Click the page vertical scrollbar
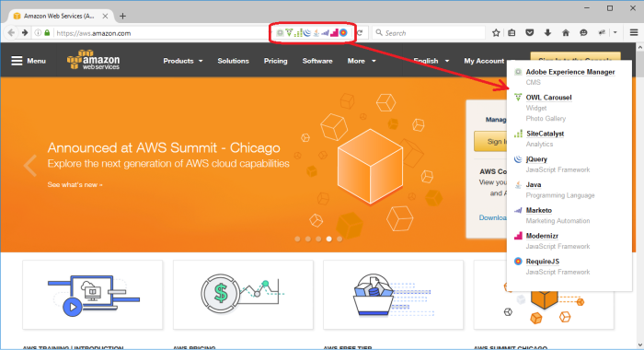Viewport: 644px width, 350px height. click(640, 196)
